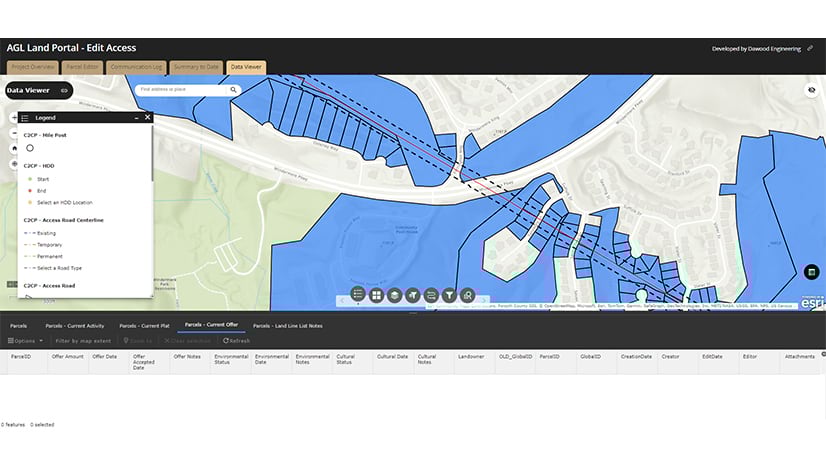826x465 pixels.
Task: Open the attribute table round button
Action: 811,272
